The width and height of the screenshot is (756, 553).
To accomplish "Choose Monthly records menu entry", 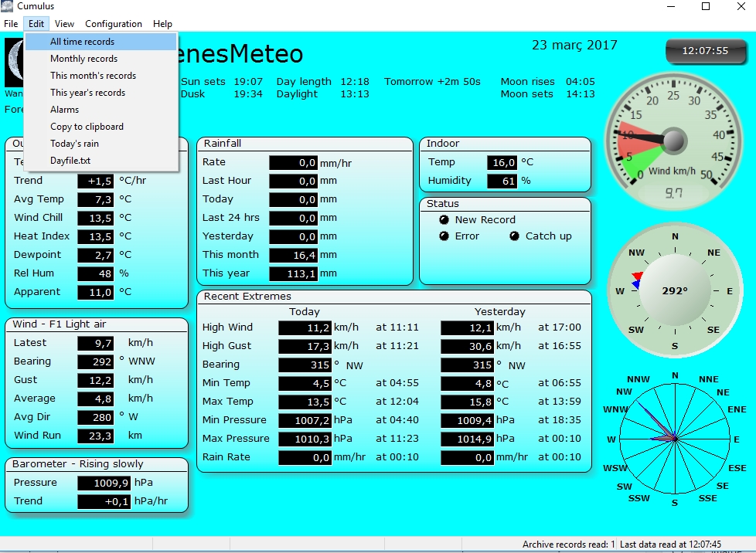I will [x=84, y=59].
